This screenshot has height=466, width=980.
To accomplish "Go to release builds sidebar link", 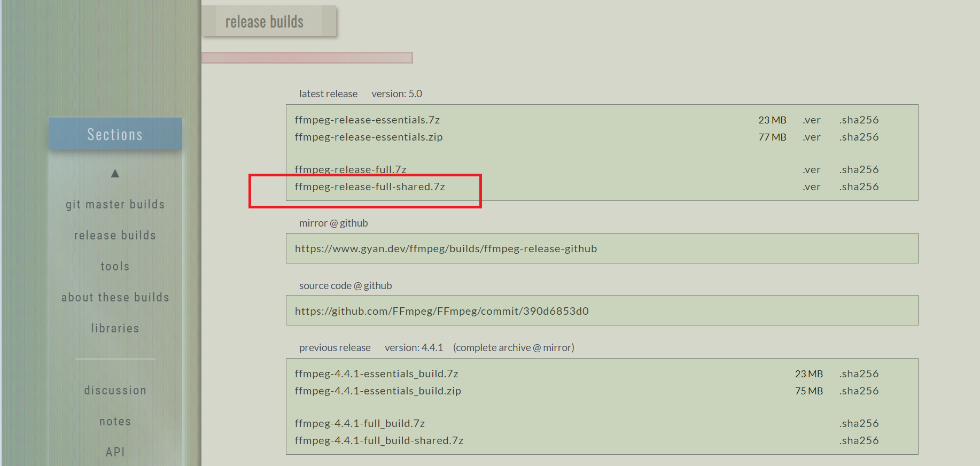I will pyautogui.click(x=115, y=236).
